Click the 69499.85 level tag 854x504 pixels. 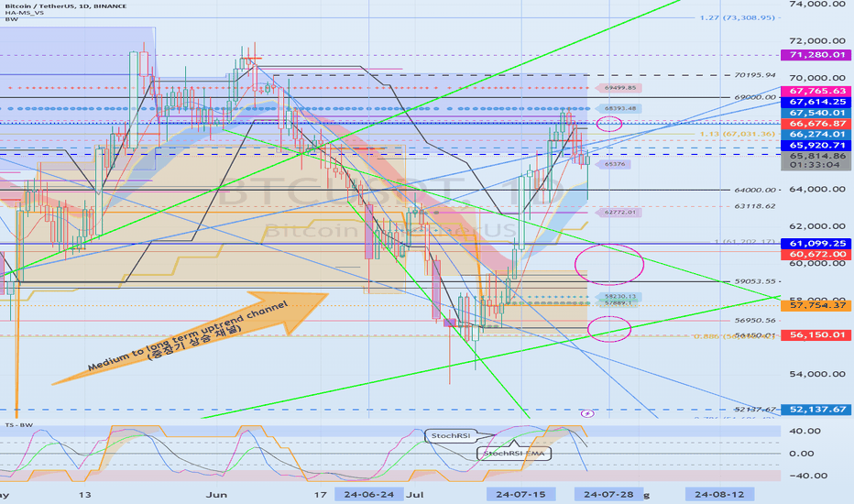point(619,88)
